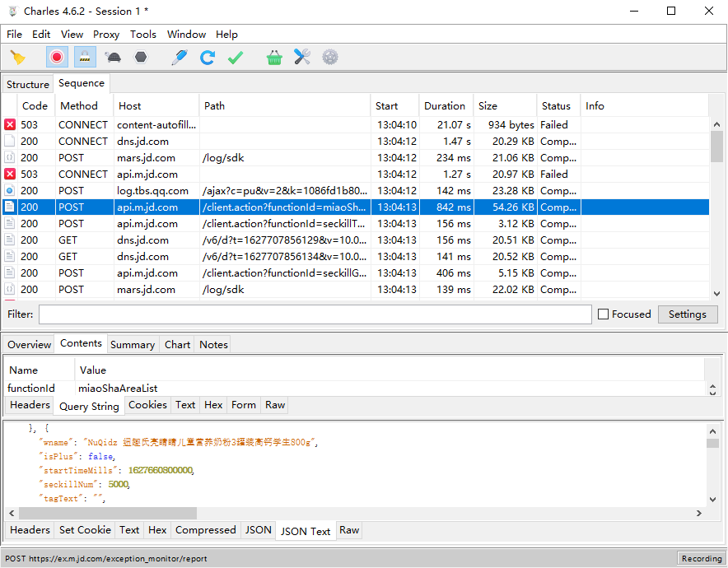Open the Tools menu
Image resolution: width=728 pixels, height=568 pixels.
coord(143,35)
